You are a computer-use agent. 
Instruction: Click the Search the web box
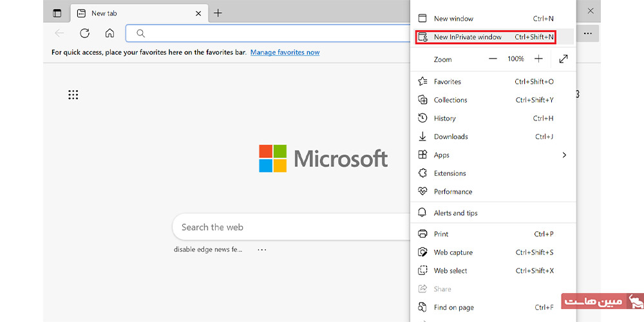pyautogui.click(x=291, y=227)
